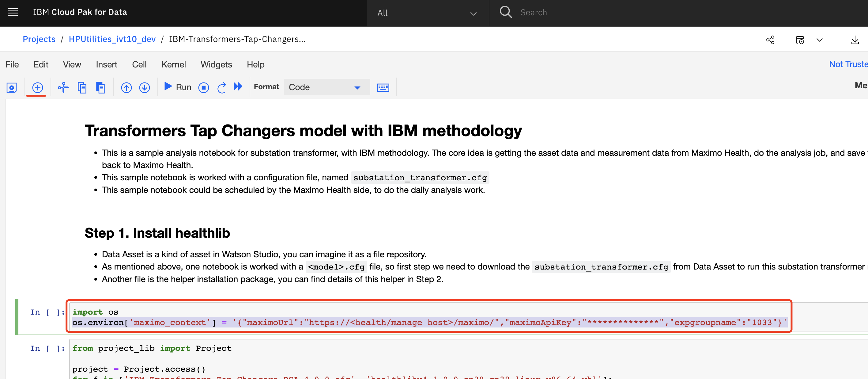Interrupt the kernel with stop icon
The height and width of the screenshot is (379, 868).
[x=203, y=88]
